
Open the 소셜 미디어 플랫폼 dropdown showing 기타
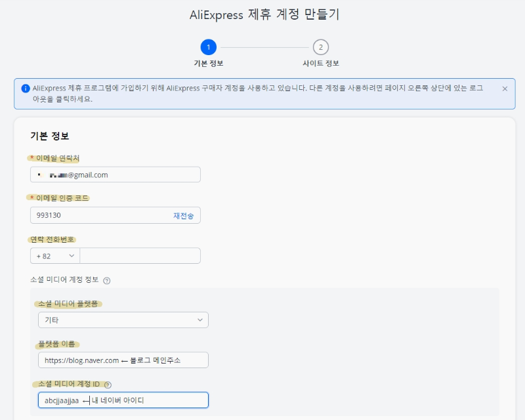(x=123, y=320)
